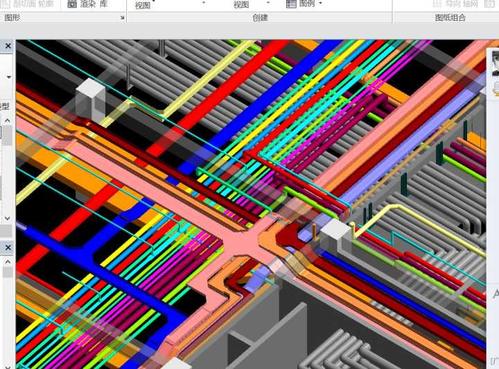Click the lower left panel scroll-up arrow

tap(8, 262)
